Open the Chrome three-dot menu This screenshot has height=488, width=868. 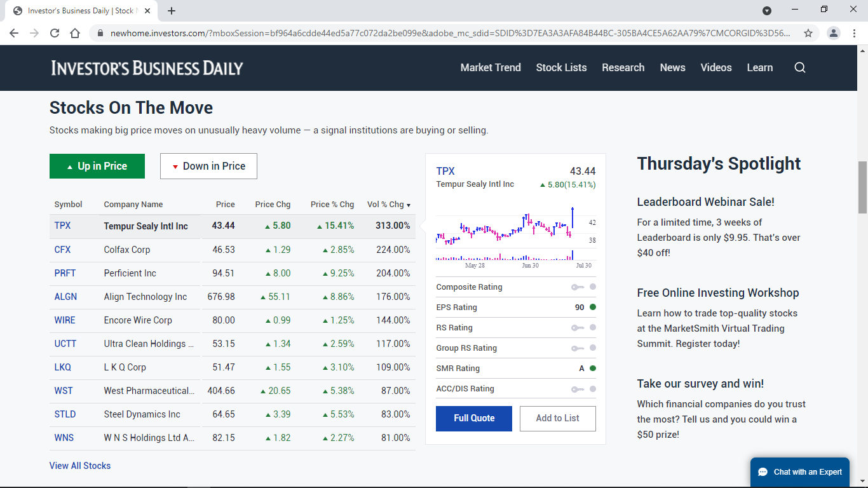pos(854,33)
